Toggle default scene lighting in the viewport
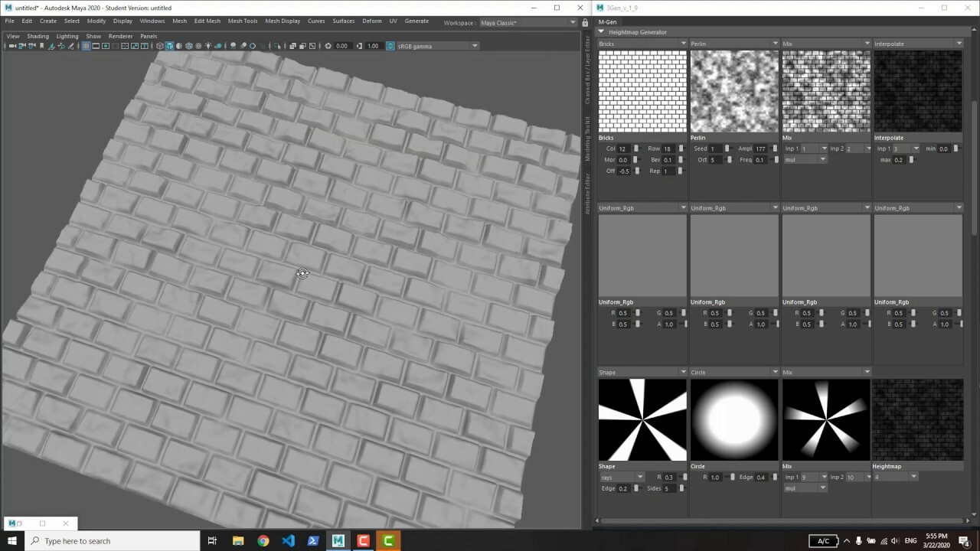 coord(208,45)
